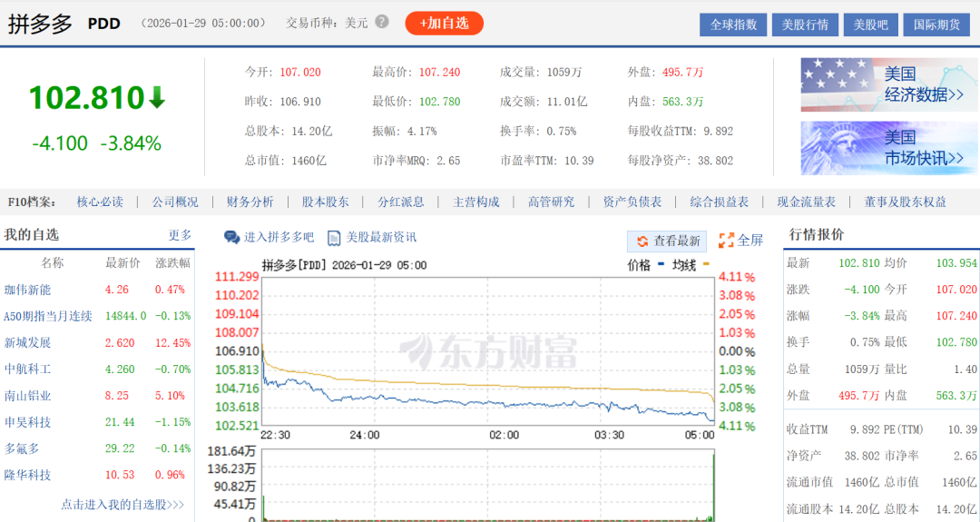This screenshot has width=980, height=522.
Task: Click the price 102.810 headline
Action: (x=87, y=97)
